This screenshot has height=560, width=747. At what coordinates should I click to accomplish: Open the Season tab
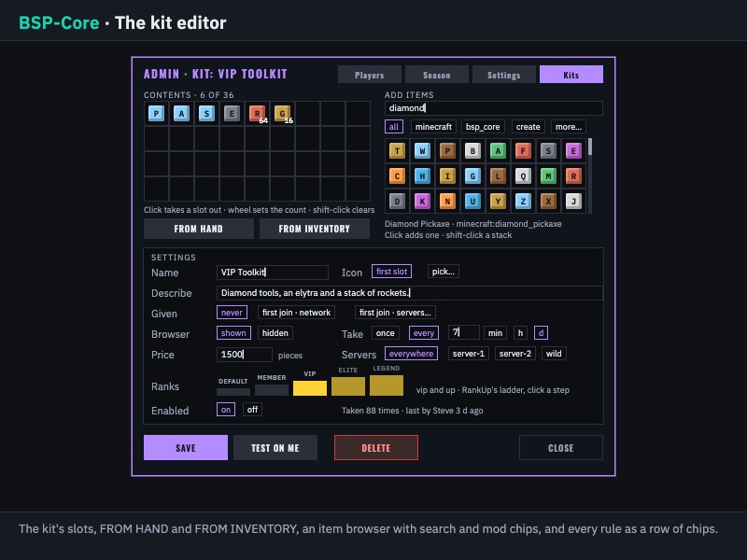click(x=436, y=75)
